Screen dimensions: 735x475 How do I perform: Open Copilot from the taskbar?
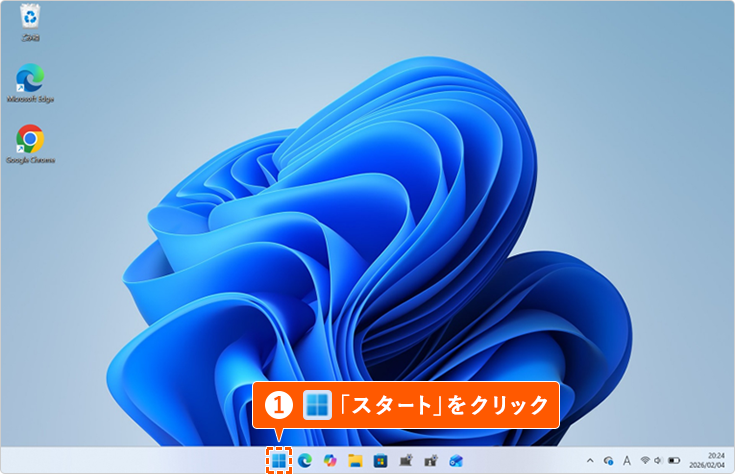tap(329, 460)
